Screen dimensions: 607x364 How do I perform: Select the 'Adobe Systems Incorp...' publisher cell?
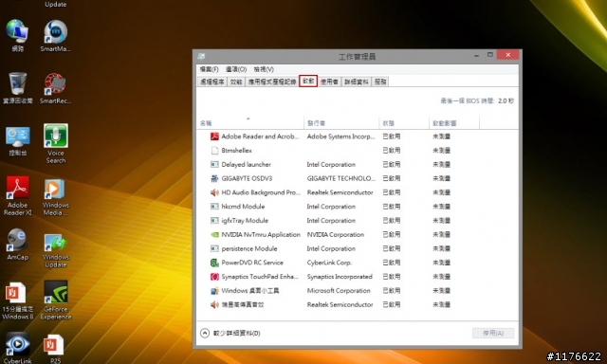(340, 136)
